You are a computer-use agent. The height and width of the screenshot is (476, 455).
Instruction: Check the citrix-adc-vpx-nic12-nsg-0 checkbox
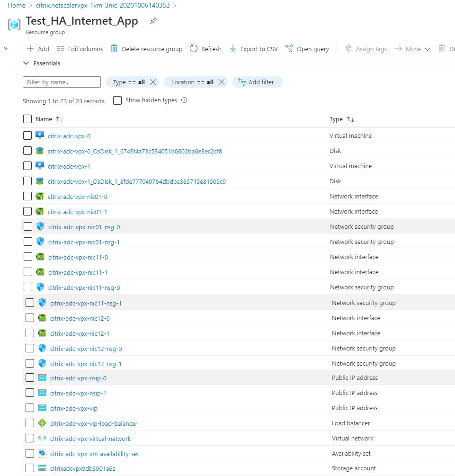pos(30,348)
